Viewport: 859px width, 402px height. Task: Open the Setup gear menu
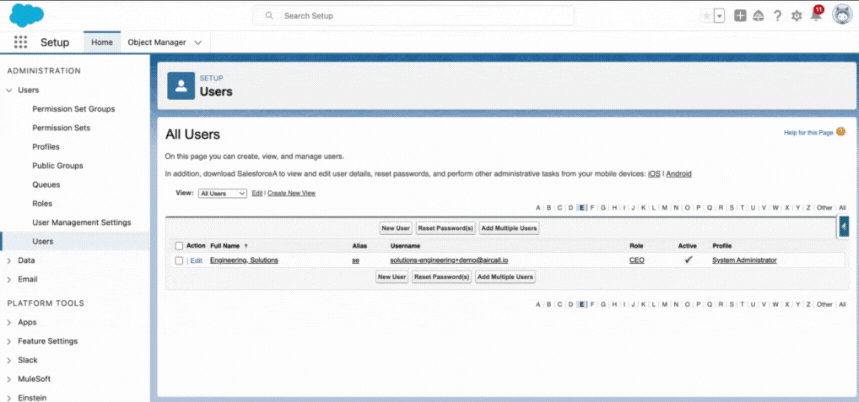point(796,16)
